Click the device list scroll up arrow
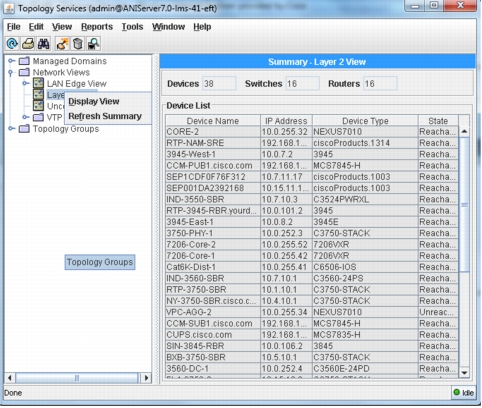This screenshot has width=482, height=408. pyautogui.click(x=464, y=132)
